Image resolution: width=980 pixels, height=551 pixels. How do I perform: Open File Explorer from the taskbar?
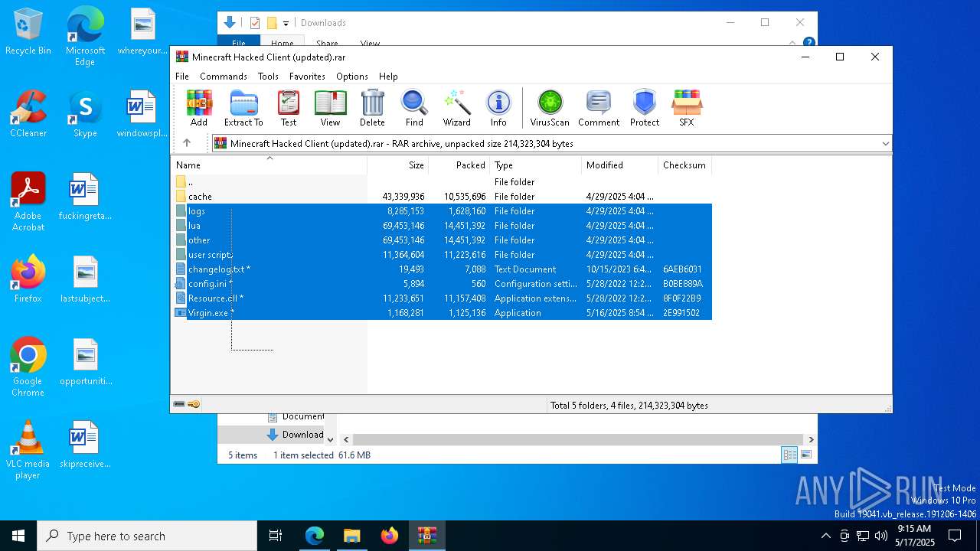[x=351, y=536]
